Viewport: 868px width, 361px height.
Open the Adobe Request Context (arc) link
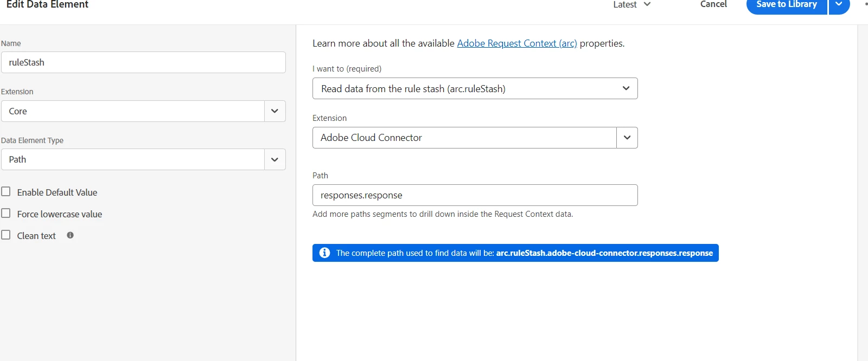pos(517,43)
